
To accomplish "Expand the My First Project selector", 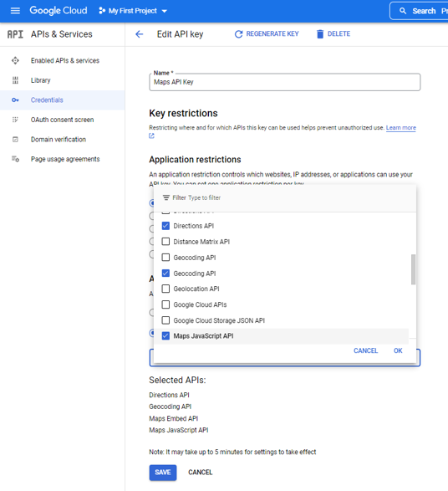I will 133,11.
